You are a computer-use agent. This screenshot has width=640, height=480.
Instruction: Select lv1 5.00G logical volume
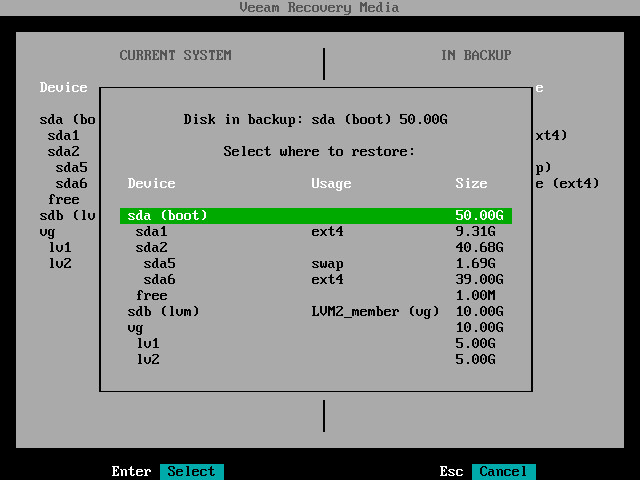(x=316, y=343)
